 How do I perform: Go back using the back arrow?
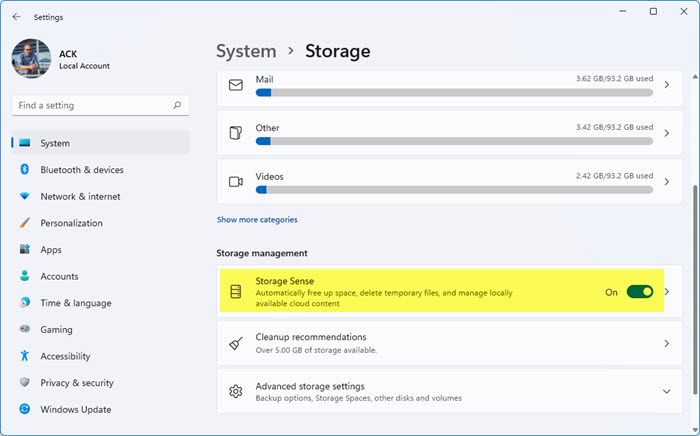(17, 17)
